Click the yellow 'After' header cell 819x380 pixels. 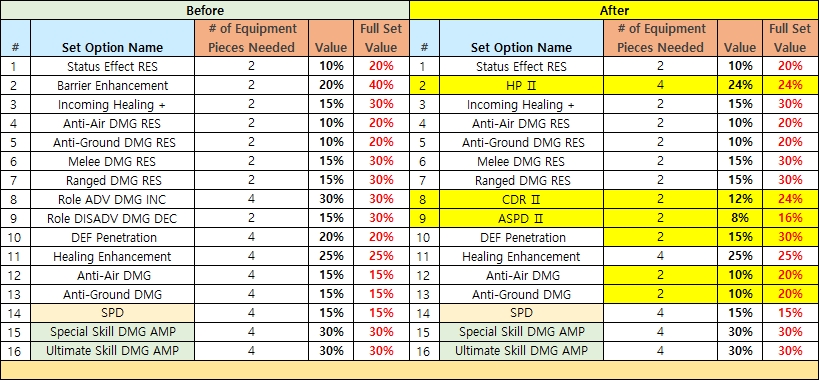coord(614,10)
